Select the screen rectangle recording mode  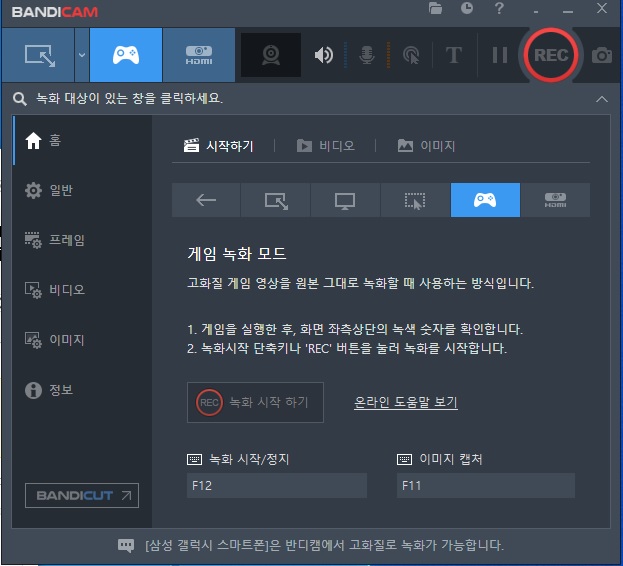(x=39, y=55)
